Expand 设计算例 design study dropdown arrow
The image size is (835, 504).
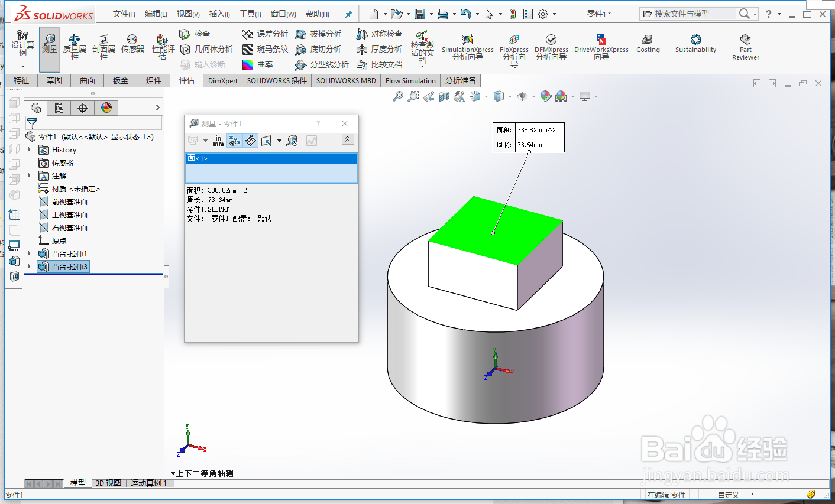coord(22,67)
